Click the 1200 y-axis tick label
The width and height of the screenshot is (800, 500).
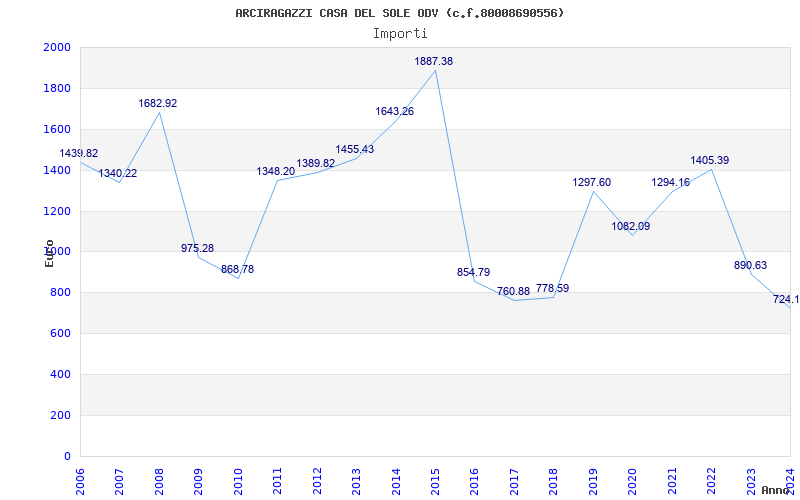57,211
